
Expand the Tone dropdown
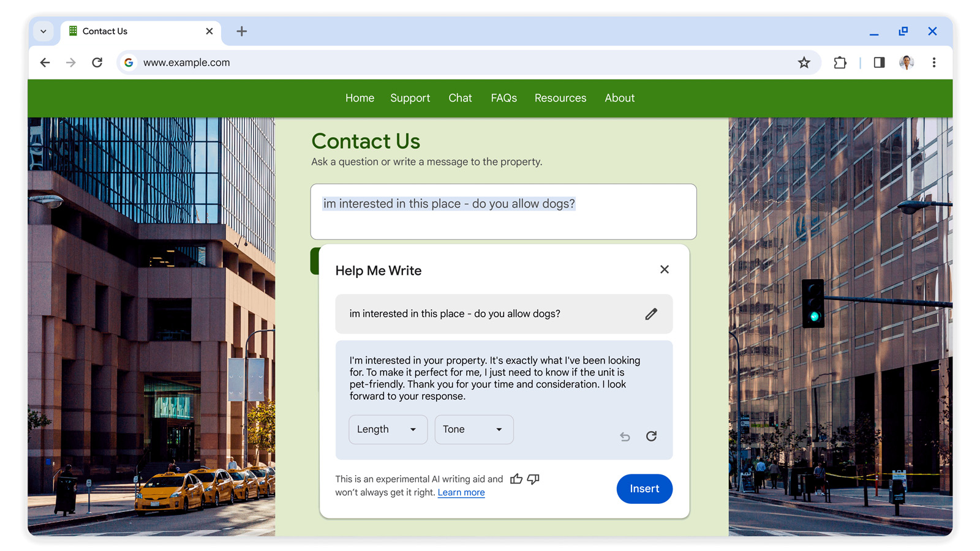(x=474, y=429)
